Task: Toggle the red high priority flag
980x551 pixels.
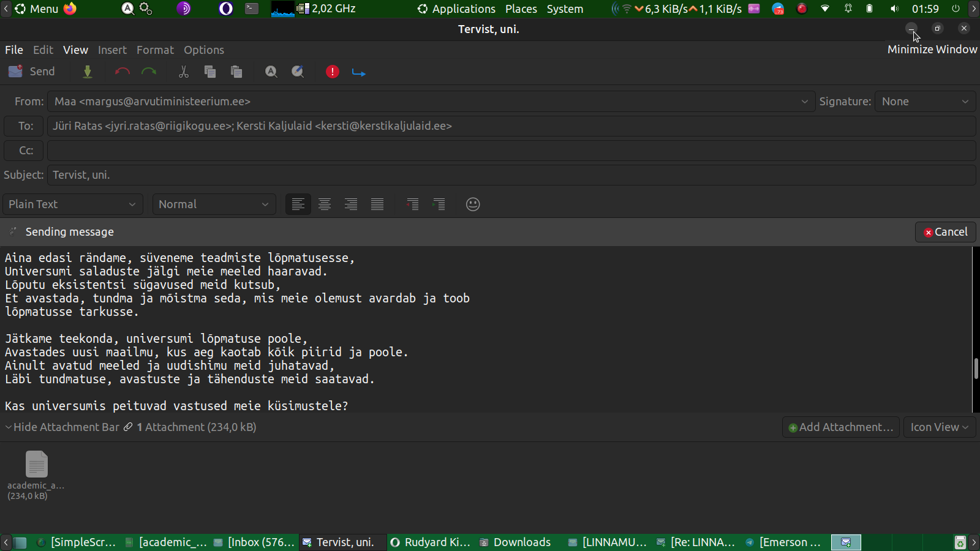Action: [332, 72]
